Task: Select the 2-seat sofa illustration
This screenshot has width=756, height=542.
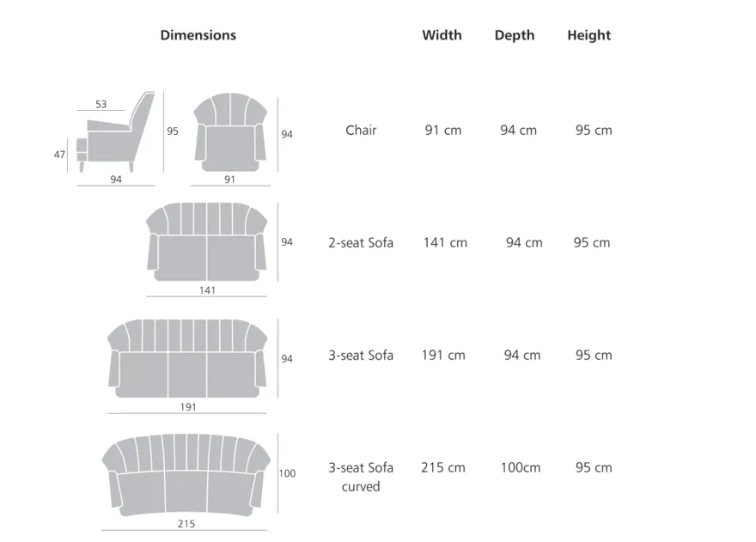Action: coord(207,242)
